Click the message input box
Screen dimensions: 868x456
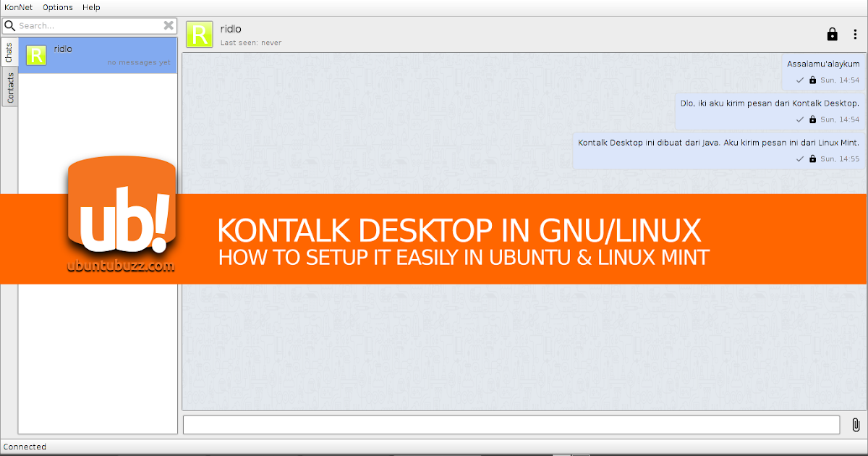click(511, 425)
